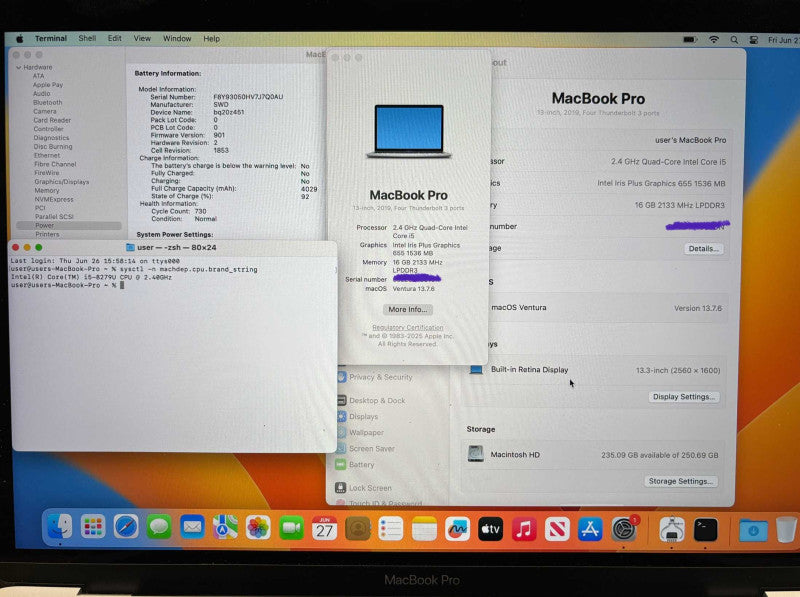
Task: Open Control Center in menu bar
Action: [754, 39]
